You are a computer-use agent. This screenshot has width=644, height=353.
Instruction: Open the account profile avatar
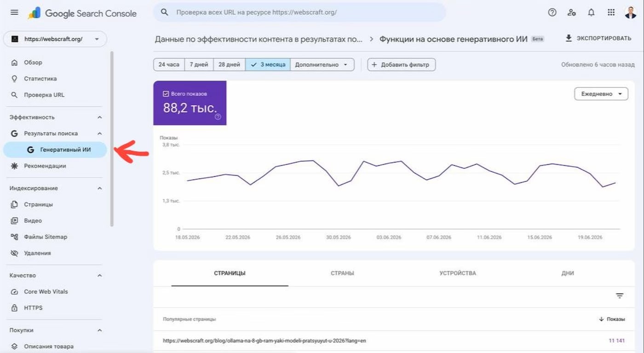pyautogui.click(x=631, y=12)
